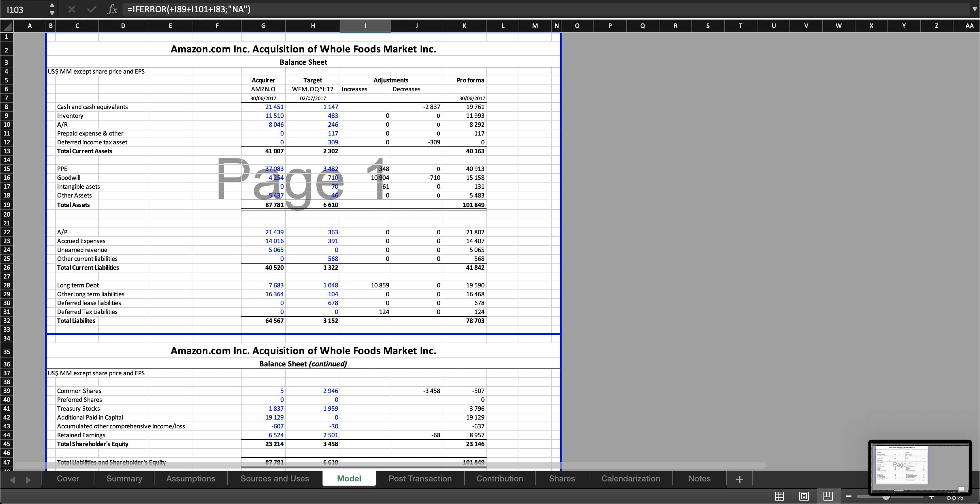The width and height of the screenshot is (980, 504).
Task: Click 'Total Shareholder's Equity' label
Action: point(93,444)
